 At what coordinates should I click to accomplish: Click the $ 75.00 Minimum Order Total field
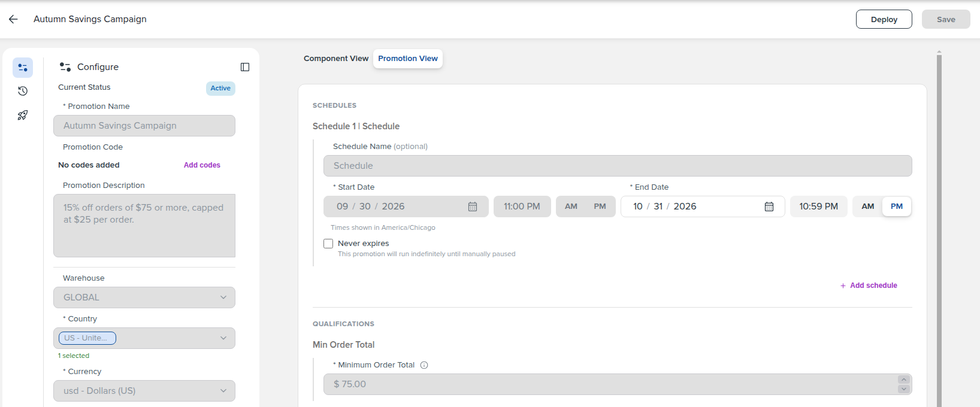click(618, 384)
